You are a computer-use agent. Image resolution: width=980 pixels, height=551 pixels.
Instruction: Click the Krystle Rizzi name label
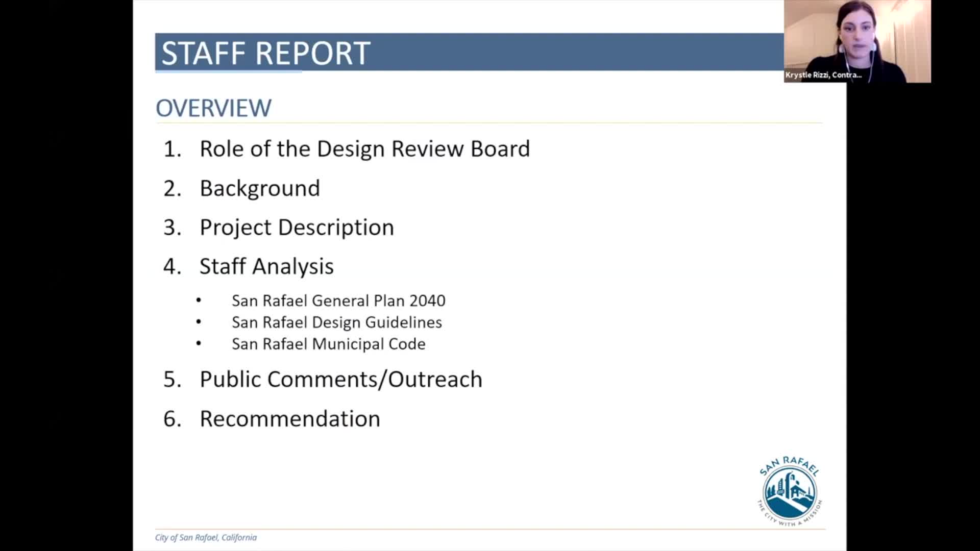[x=823, y=75]
